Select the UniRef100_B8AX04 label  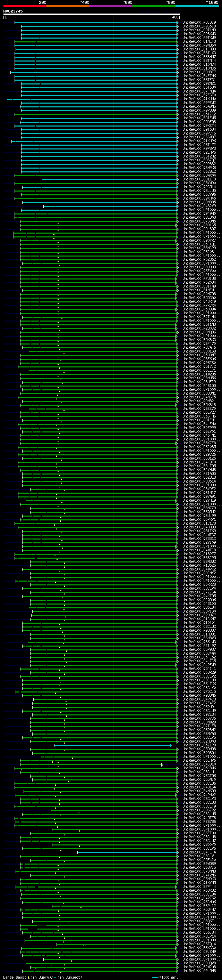(x=199, y=175)
